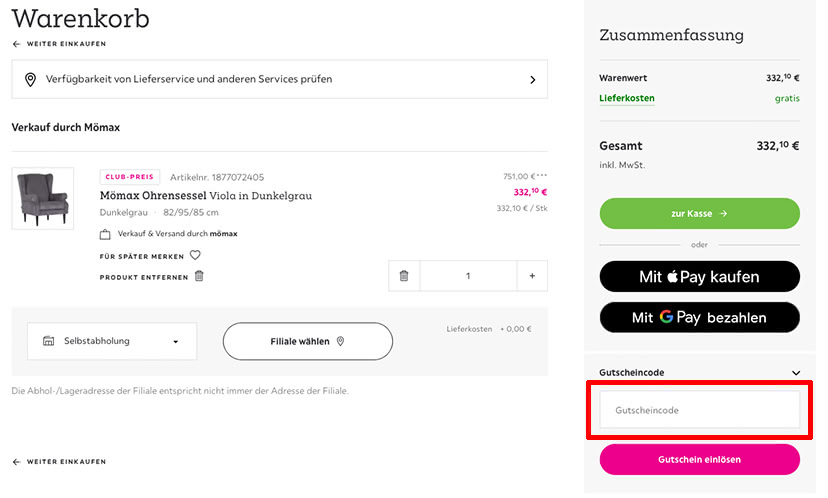
Task: Expand Verfügbarkeit von Lieferservice chevron arrow
Action: coord(533,80)
